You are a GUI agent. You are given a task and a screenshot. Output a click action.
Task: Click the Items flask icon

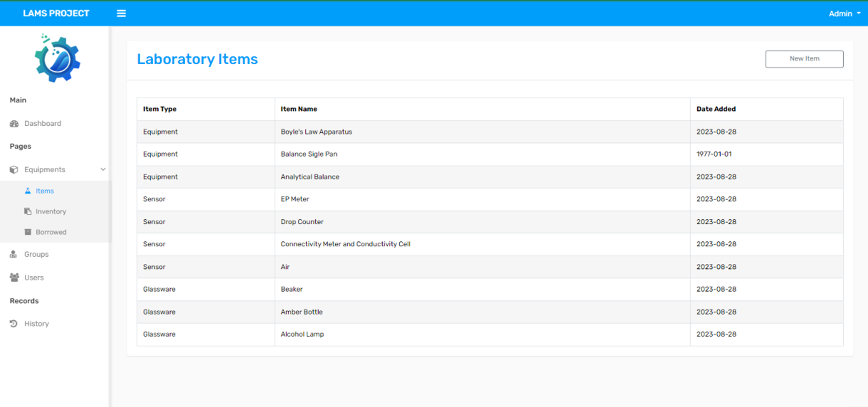(28, 191)
